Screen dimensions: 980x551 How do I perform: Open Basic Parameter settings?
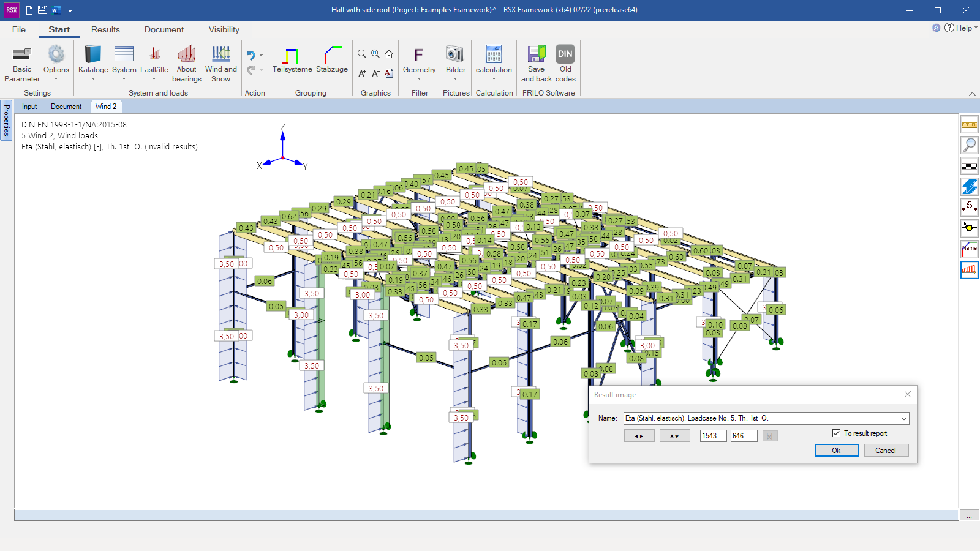(x=22, y=64)
